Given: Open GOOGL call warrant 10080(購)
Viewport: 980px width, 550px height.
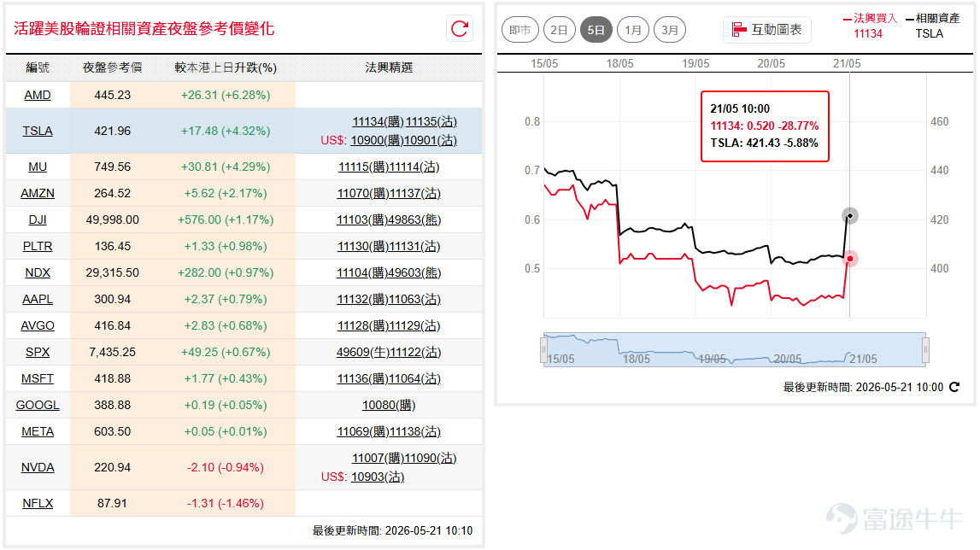Looking at the screenshot, I should [x=389, y=405].
